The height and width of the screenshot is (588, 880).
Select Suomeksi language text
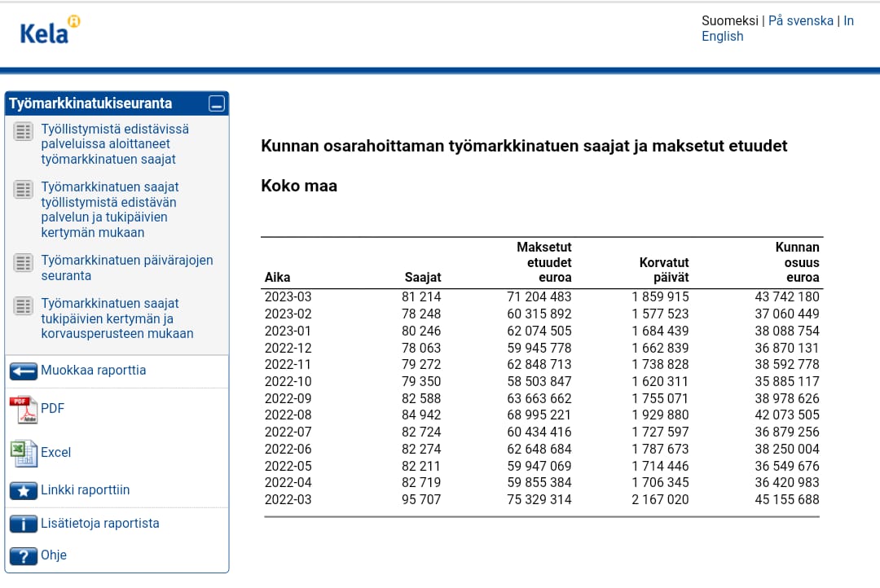729,20
